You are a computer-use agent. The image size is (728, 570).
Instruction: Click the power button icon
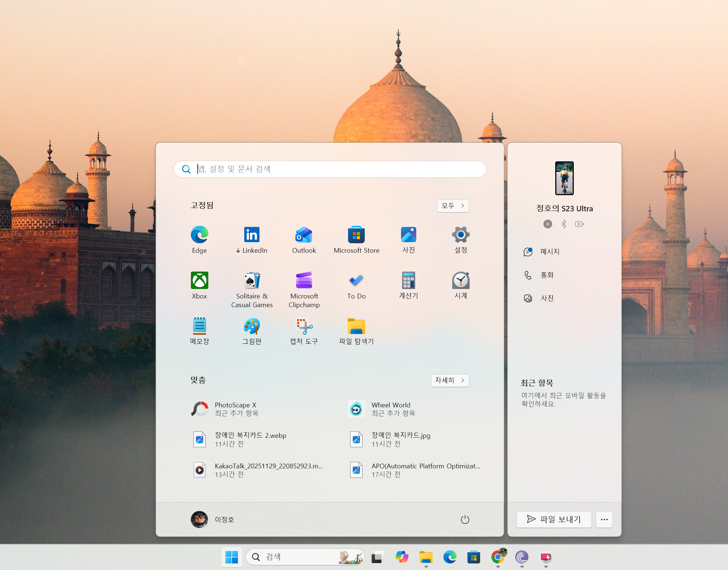[x=465, y=520]
